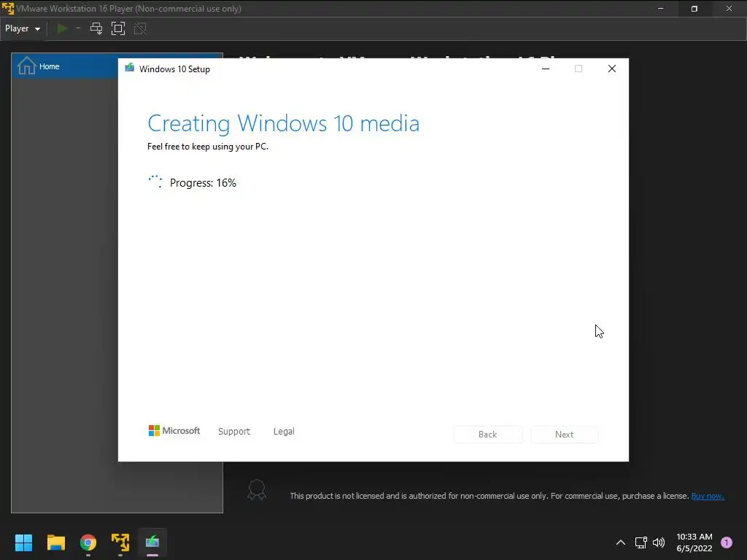Close the Windows 10 Setup window
This screenshot has width=747, height=560.
[612, 69]
